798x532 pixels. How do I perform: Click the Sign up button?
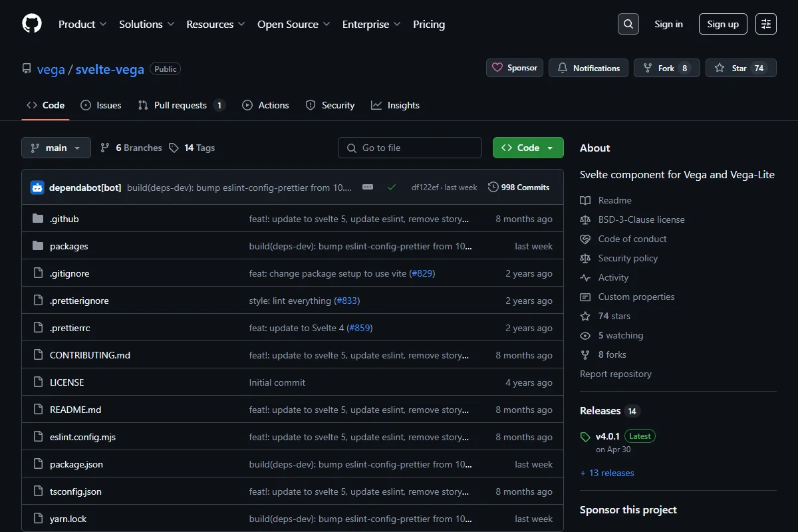click(723, 24)
